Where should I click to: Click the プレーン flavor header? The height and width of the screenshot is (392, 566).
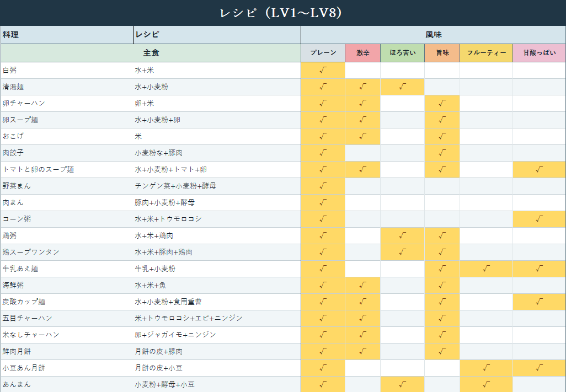[323, 53]
